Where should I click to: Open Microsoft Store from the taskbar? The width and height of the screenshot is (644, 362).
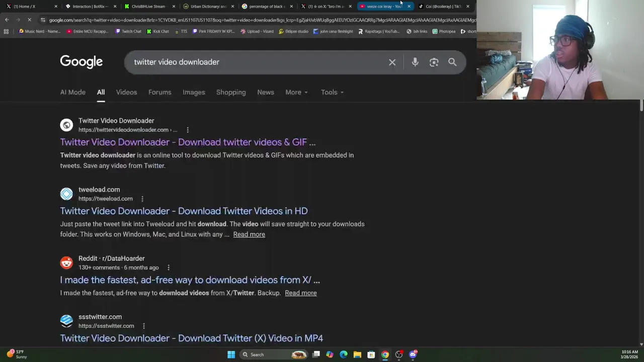click(x=371, y=354)
